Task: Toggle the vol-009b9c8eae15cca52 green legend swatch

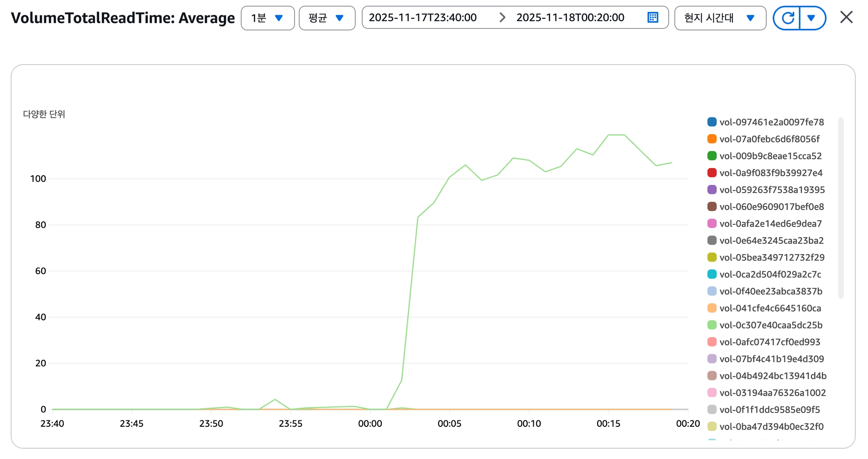Action: coord(712,156)
